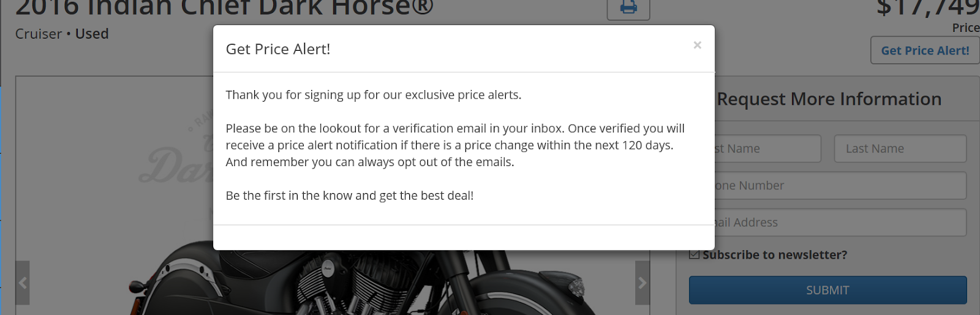
Task: Click the Cruiser Used subtitle text
Action: pos(62,34)
